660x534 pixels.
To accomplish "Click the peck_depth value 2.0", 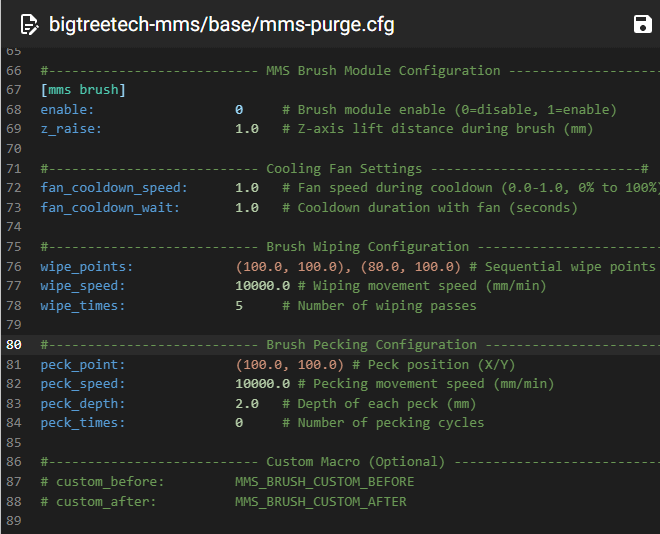I will tap(246, 404).
